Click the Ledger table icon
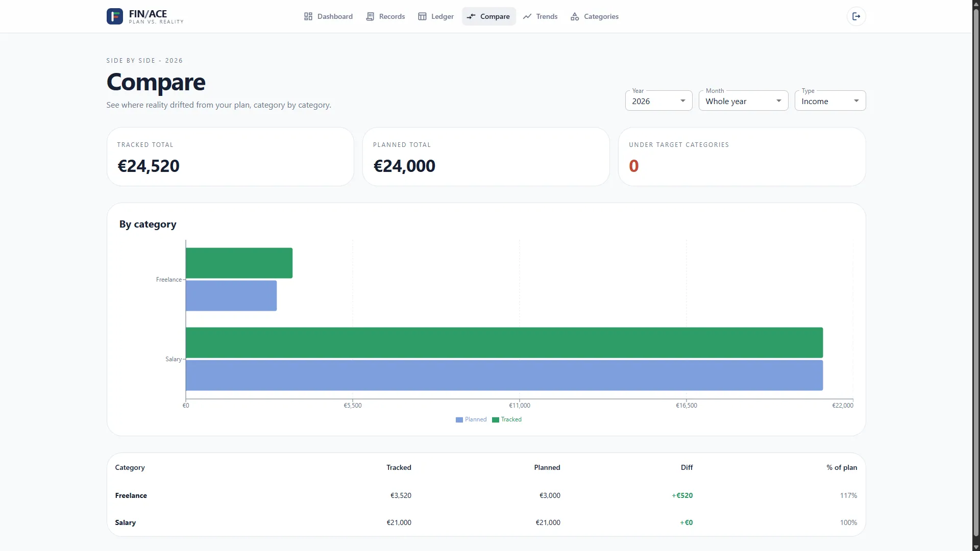Image resolution: width=980 pixels, height=551 pixels. click(422, 16)
